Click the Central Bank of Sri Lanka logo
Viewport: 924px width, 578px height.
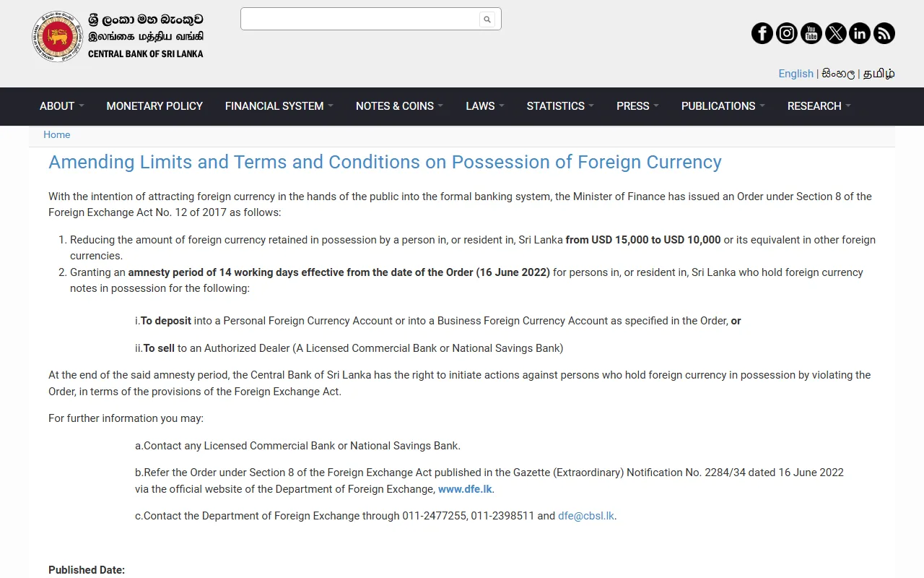(118, 36)
